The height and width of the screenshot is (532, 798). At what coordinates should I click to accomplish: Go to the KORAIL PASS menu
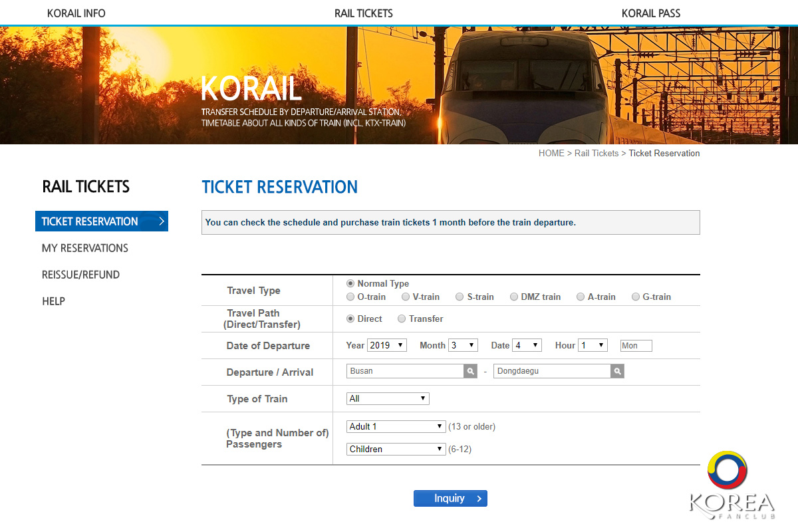651,13
